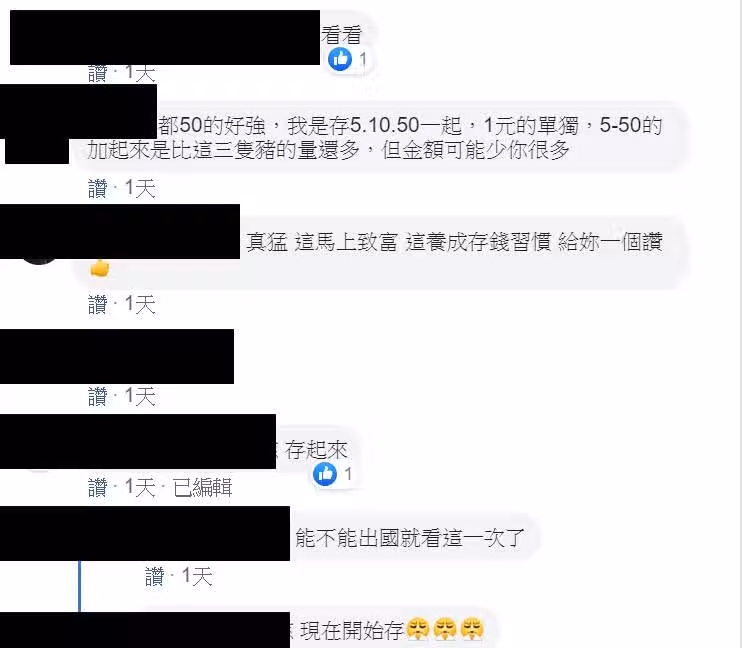Click the comment text 能不能出國就看這一次了
This screenshot has width=742, height=648.
pos(410,538)
